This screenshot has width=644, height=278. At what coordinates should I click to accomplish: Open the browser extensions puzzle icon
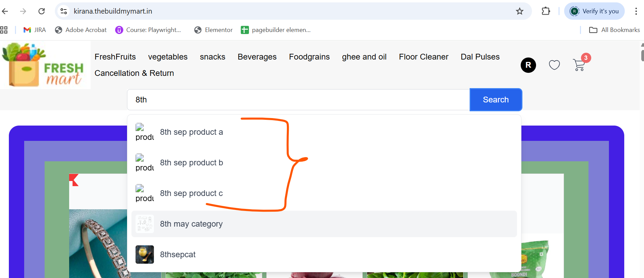coord(546,11)
